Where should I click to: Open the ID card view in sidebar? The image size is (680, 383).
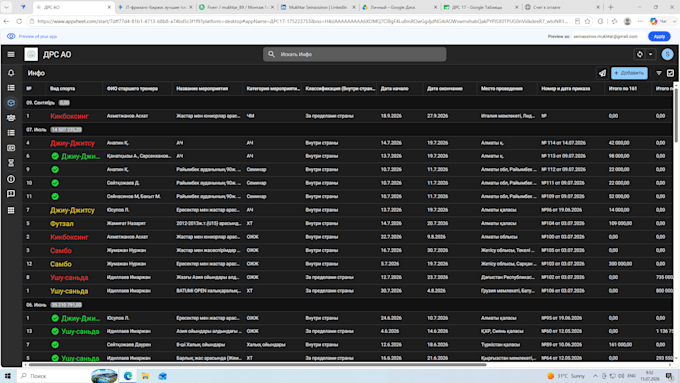(11, 148)
